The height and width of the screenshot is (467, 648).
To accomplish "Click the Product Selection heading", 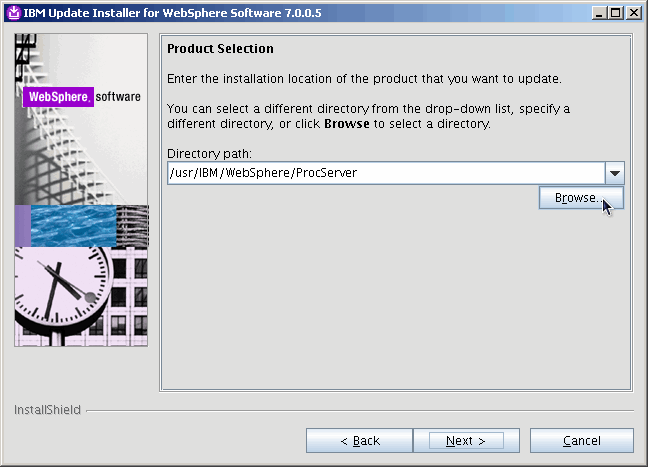I will click(x=220, y=49).
